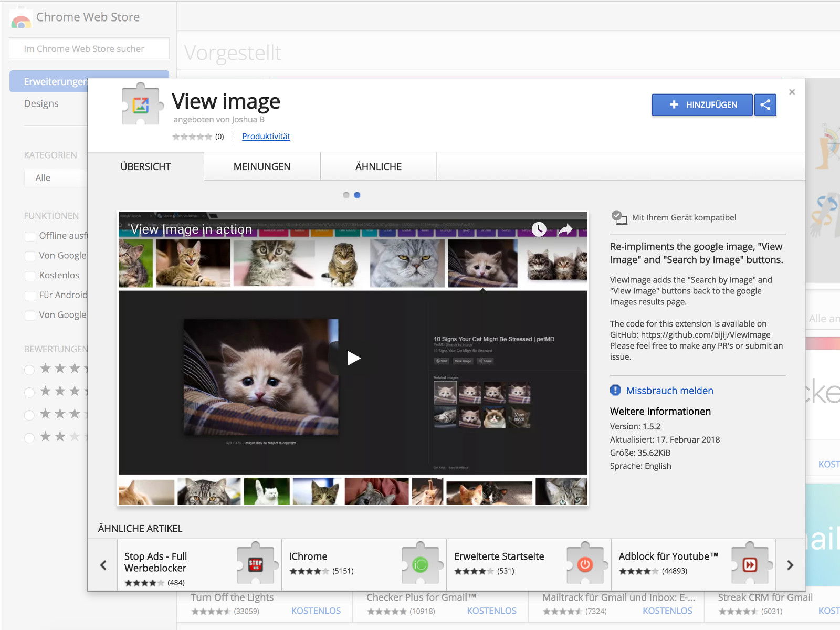This screenshot has height=630, width=840.
Task: Open the Meinungen tab
Action: click(262, 166)
